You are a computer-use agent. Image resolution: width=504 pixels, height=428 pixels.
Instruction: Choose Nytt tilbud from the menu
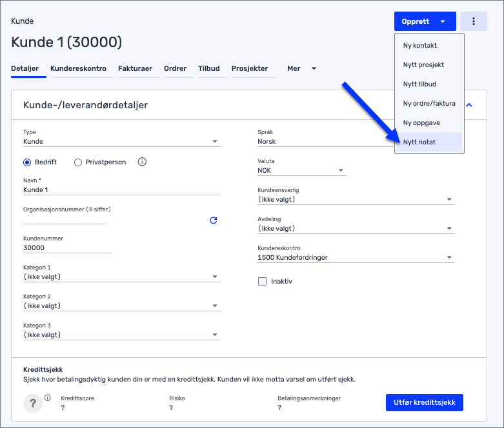coord(429,84)
